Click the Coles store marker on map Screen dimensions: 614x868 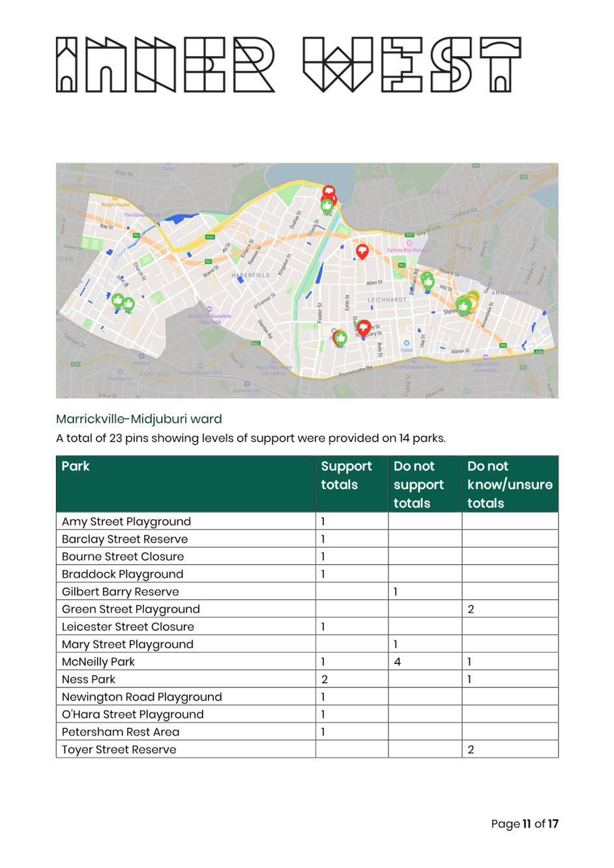(406, 343)
